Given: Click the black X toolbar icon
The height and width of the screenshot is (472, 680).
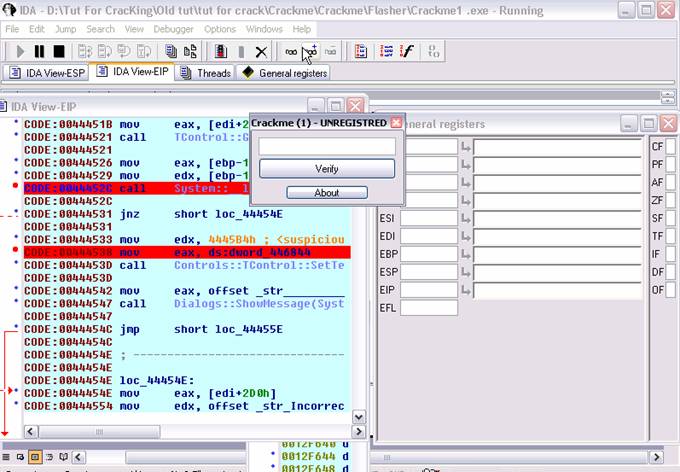Looking at the screenshot, I should click(261, 52).
